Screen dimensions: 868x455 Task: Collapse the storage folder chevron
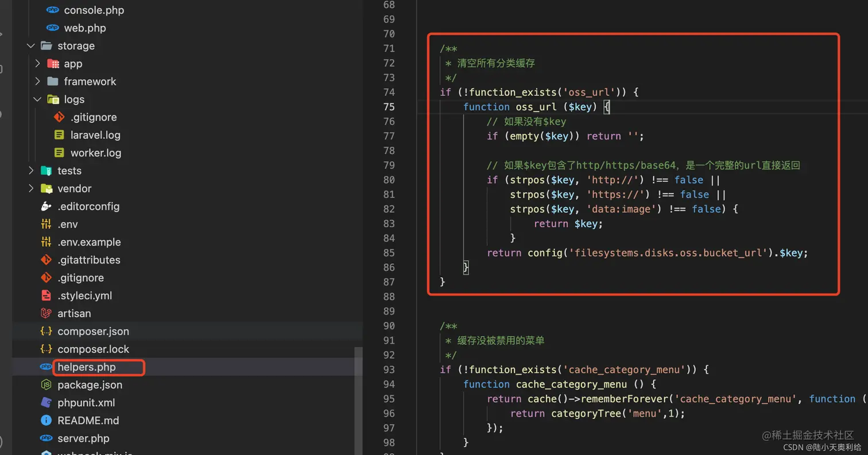click(x=31, y=46)
